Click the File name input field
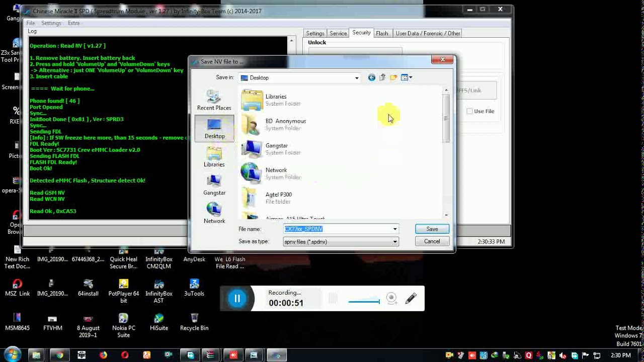The image size is (644, 362). [x=337, y=229]
